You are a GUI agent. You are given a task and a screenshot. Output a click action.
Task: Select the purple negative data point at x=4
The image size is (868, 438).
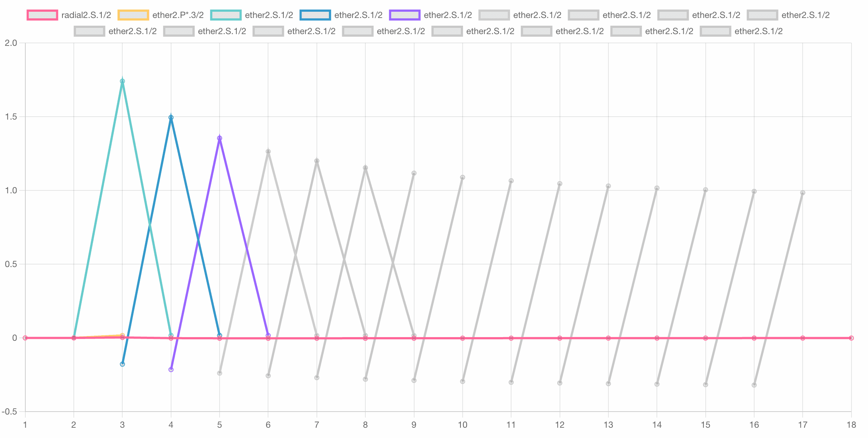pyautogui.click(x=171, y=370)
